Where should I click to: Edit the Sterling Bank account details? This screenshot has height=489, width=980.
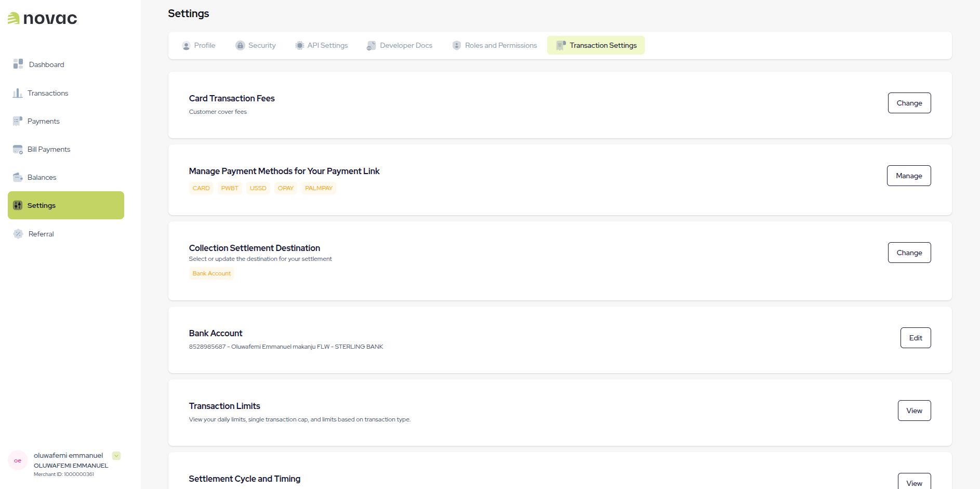(915, 338)
